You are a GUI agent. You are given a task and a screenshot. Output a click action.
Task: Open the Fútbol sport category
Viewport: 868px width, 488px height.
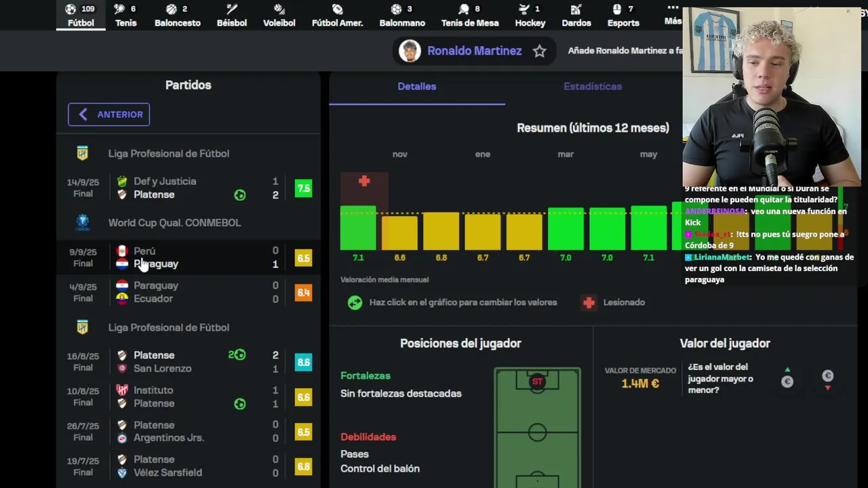click(x=81, y=16)
